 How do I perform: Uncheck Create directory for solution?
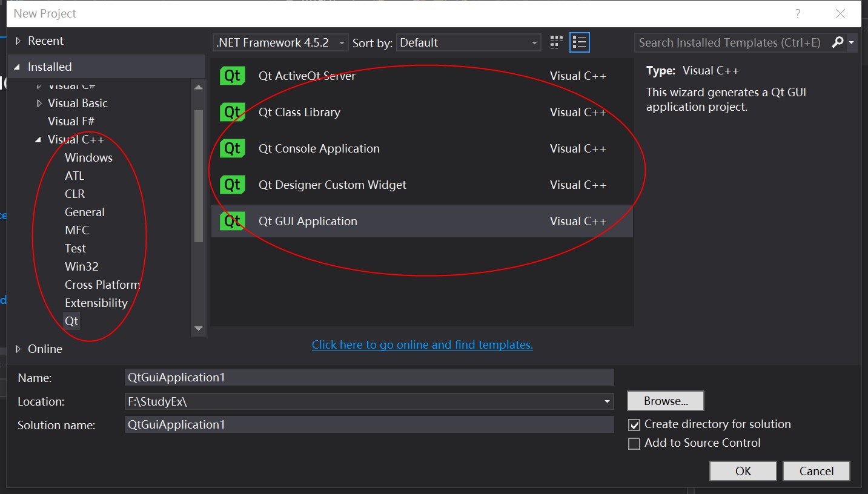(634, 424)
